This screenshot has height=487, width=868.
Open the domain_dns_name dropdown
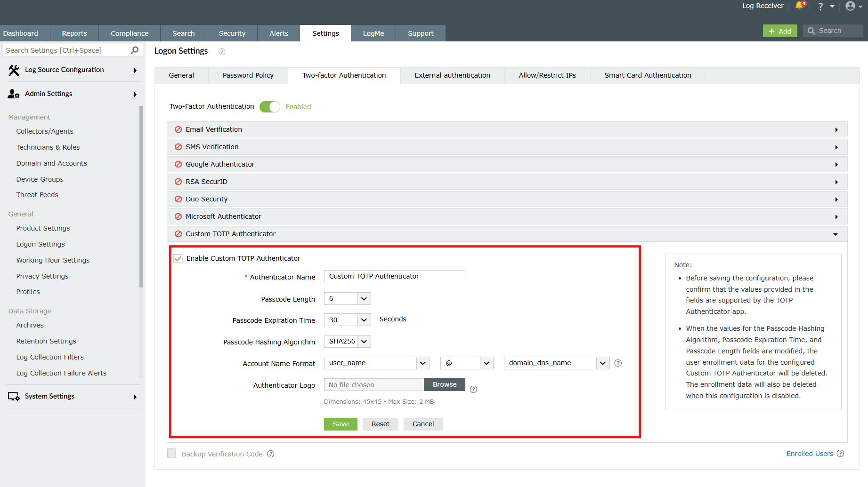point(557,363)
